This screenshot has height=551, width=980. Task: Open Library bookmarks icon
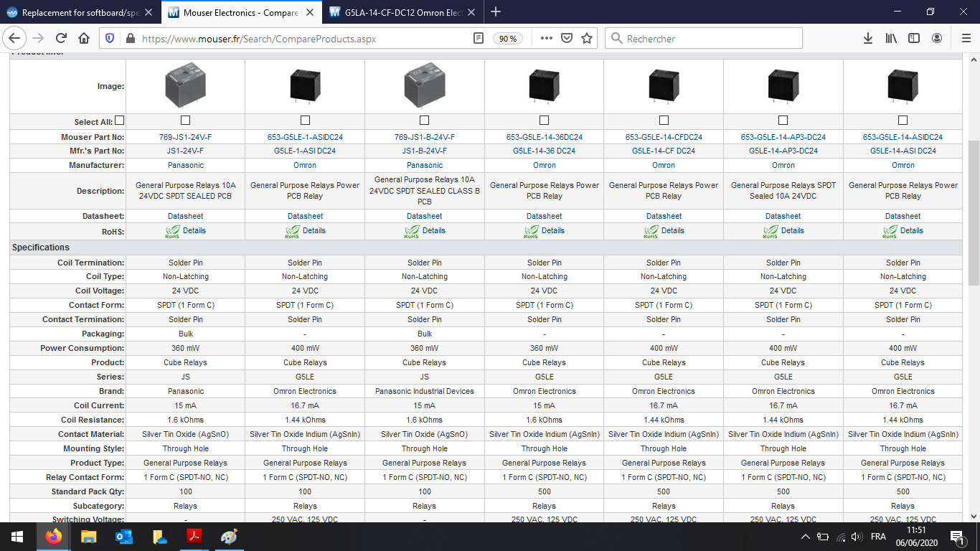click(x=891, y=39)
